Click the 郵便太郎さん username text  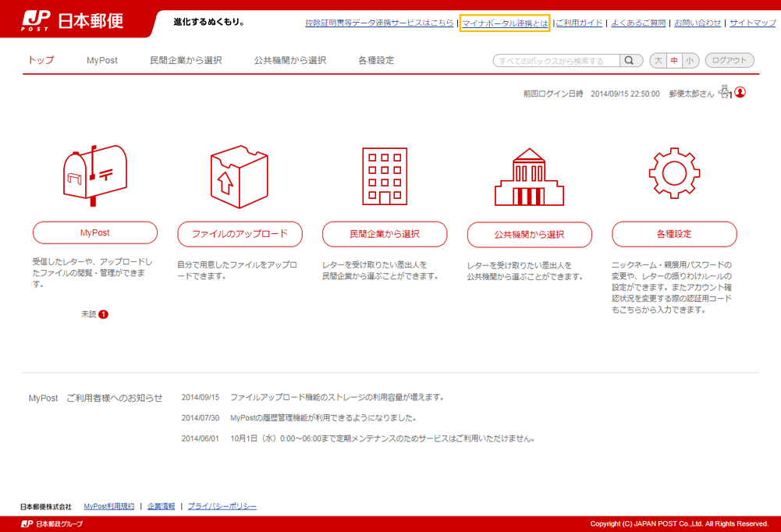[x=691, y=94]
